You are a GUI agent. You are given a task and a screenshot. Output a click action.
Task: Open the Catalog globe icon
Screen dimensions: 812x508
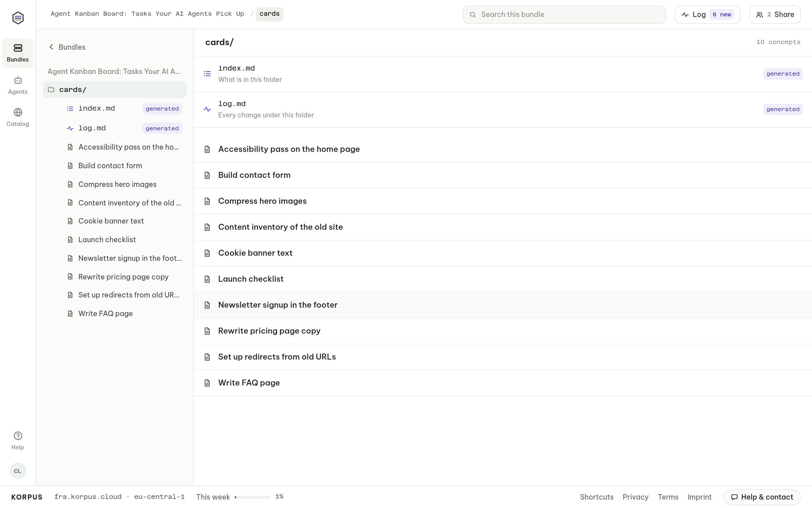tap(18, 112)
